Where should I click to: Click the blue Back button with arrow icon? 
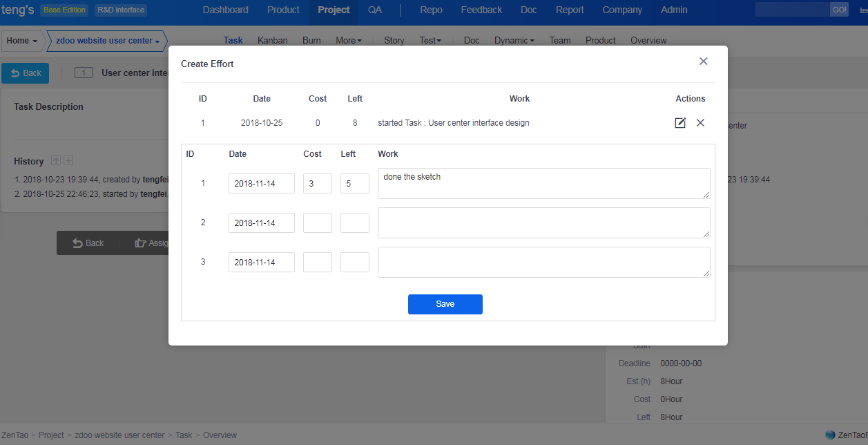click(x=26, y=73)
